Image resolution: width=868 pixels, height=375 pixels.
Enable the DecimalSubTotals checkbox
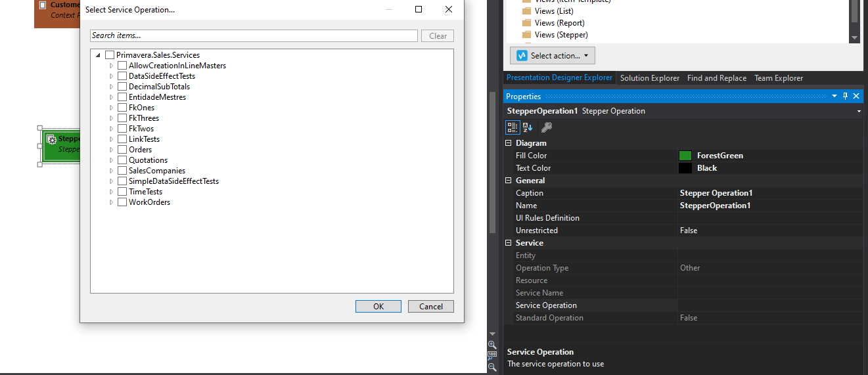pos(122,87)
